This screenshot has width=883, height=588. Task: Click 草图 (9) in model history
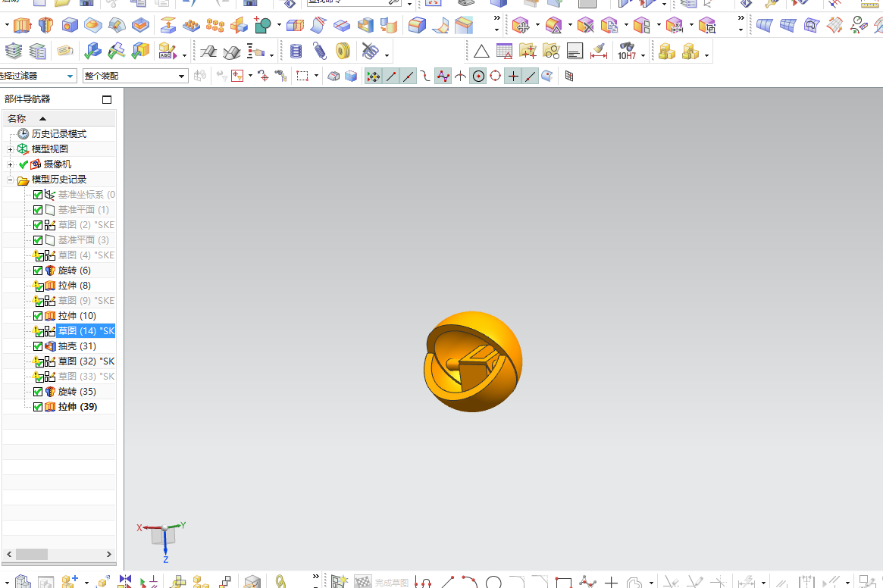tap(86, 301)
